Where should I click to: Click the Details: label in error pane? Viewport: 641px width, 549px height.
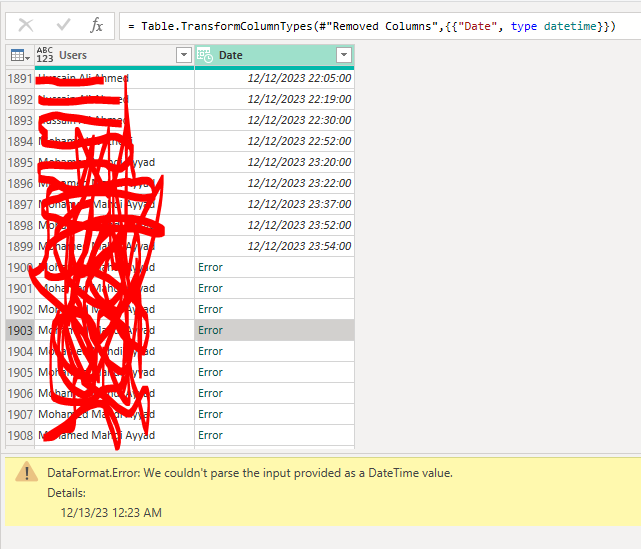coord(67,493)
